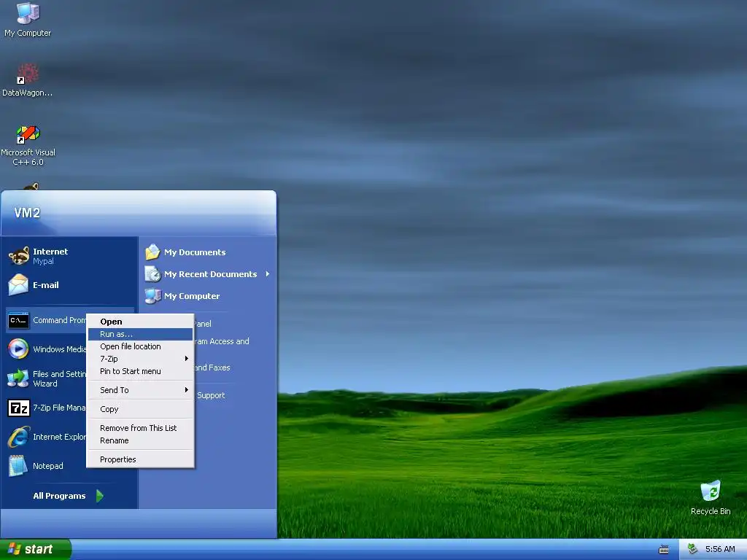Image resolution: width=747 pixels, height=560 pixels.
Task: Open Files and Settings Transfer Wizard icon
Action: pyautogui.click(x=18, y=378)
